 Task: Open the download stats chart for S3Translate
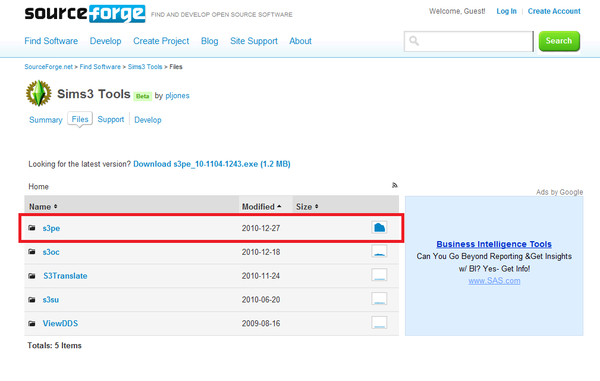[x=379, y=275]
